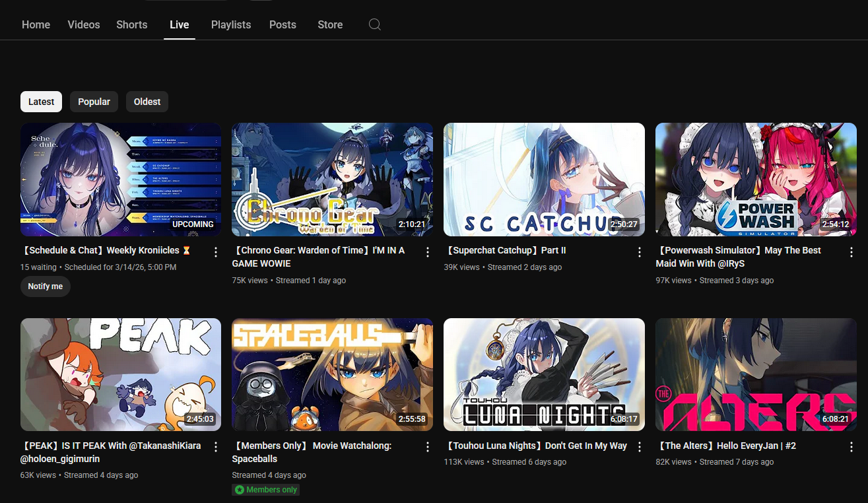Open title 【Superchat Catchup】Part II
Image resolution: width=868 pixels, height=503 pixels.
[505, 251]
